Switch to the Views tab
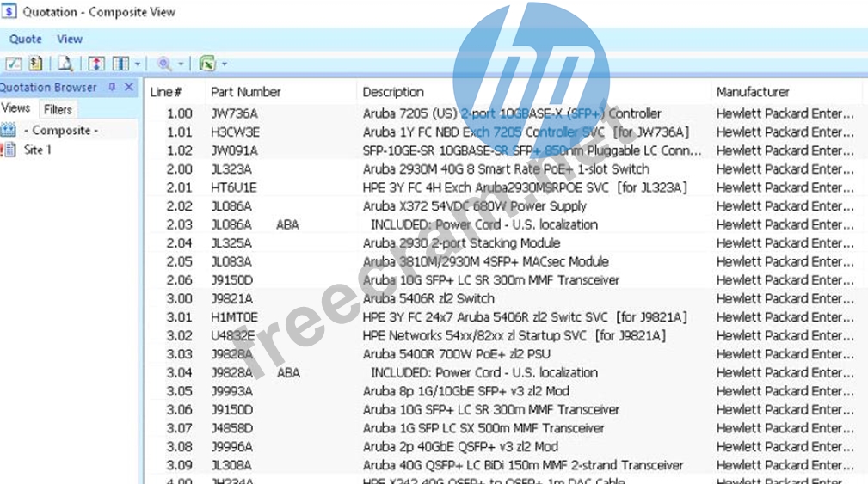Image resolution: width=868 pixels, height=484 pixels. 15,107
